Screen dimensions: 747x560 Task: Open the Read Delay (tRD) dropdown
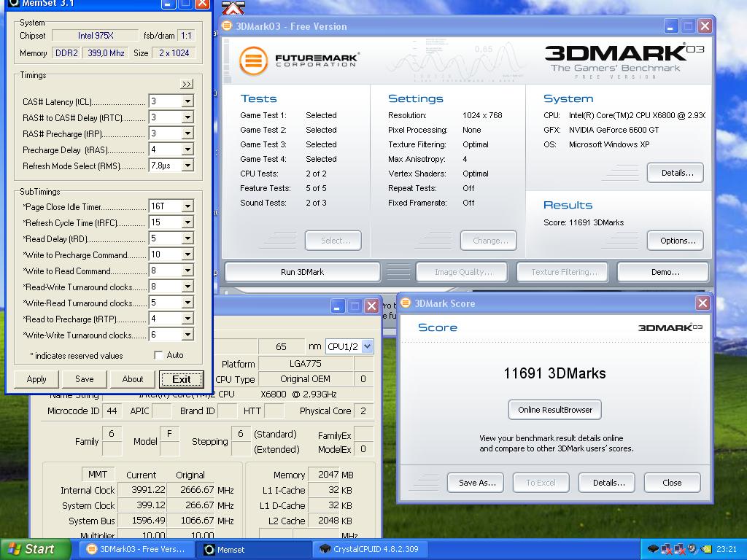point(187,238)
